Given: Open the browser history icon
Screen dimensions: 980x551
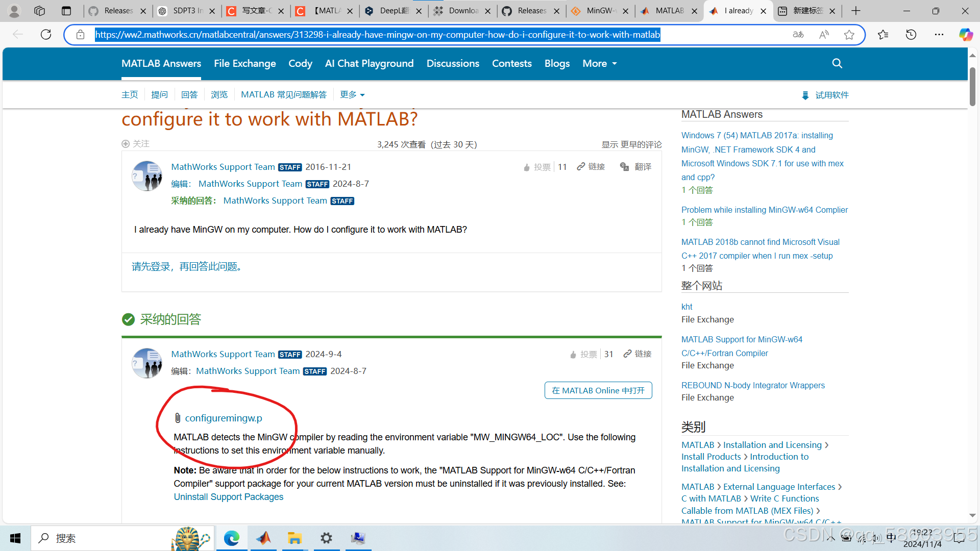Looking at the screenshot, I should [911, 35].
